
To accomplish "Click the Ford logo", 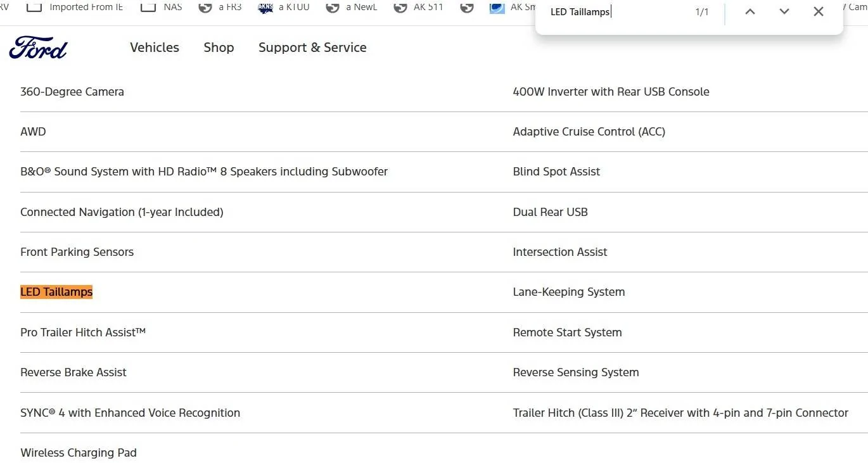I will [x=38, y=48].
